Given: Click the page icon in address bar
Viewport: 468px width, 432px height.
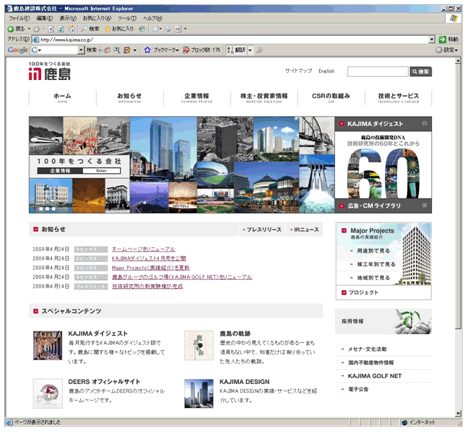Looking at the screenshot, I should (36, 40).
